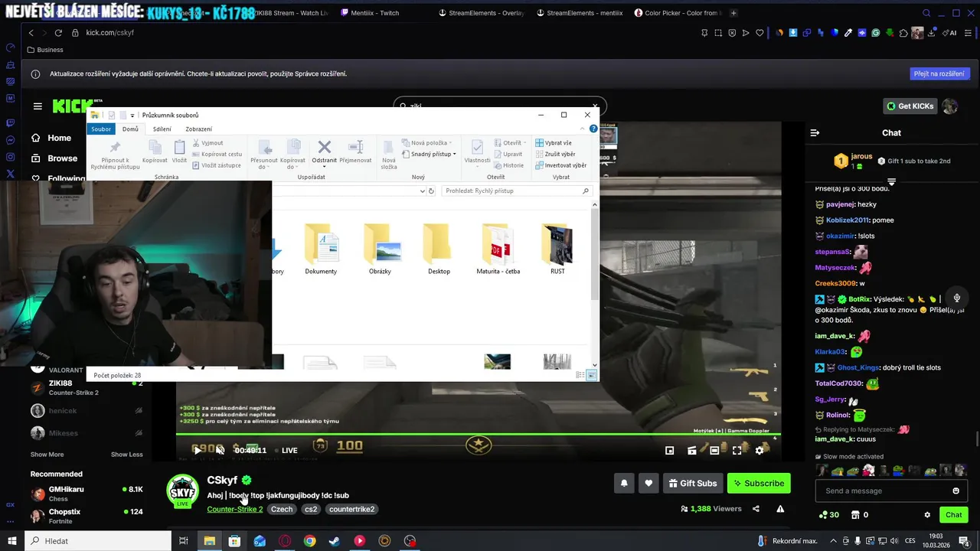Click browser snapshot selection icon
Screen dimensions: 980x551
coord(718,33)
